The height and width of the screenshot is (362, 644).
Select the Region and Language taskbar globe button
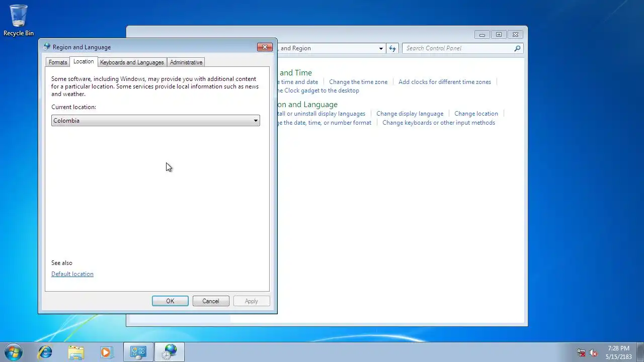tap(170, 352)
